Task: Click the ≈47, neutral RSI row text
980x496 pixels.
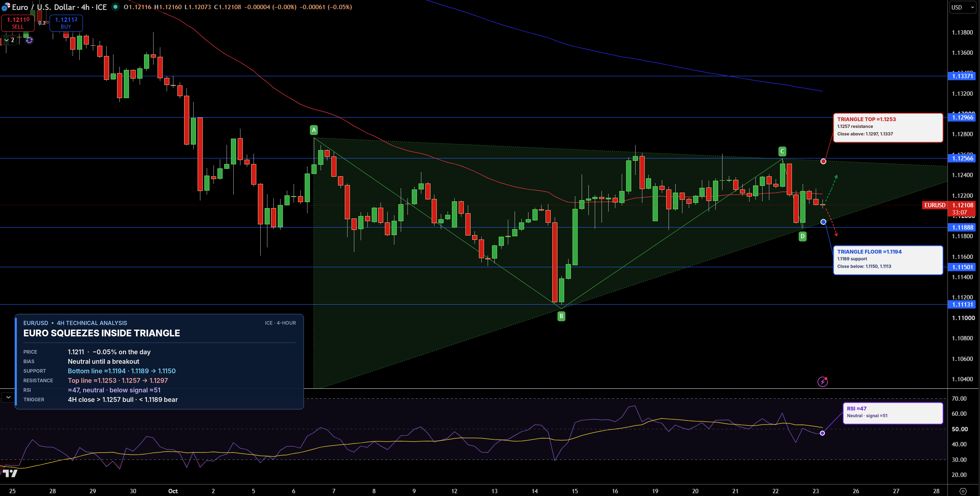Action: [114, 390]
